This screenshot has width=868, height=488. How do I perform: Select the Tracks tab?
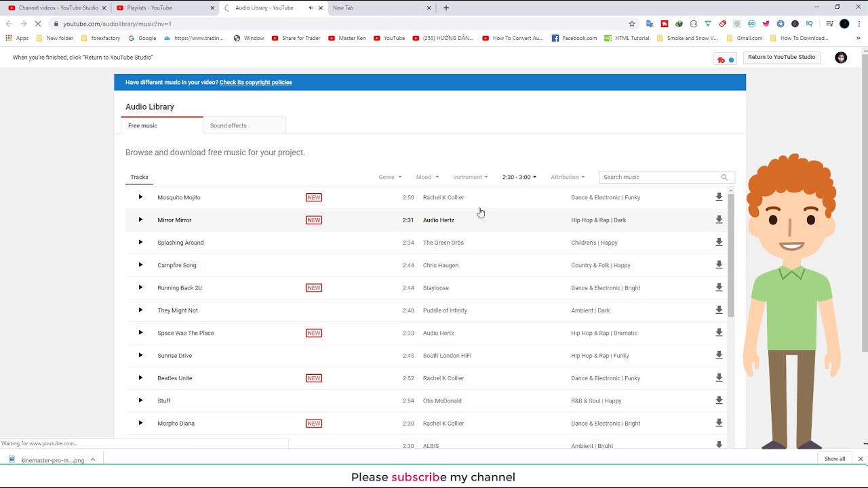coord(139,177)
